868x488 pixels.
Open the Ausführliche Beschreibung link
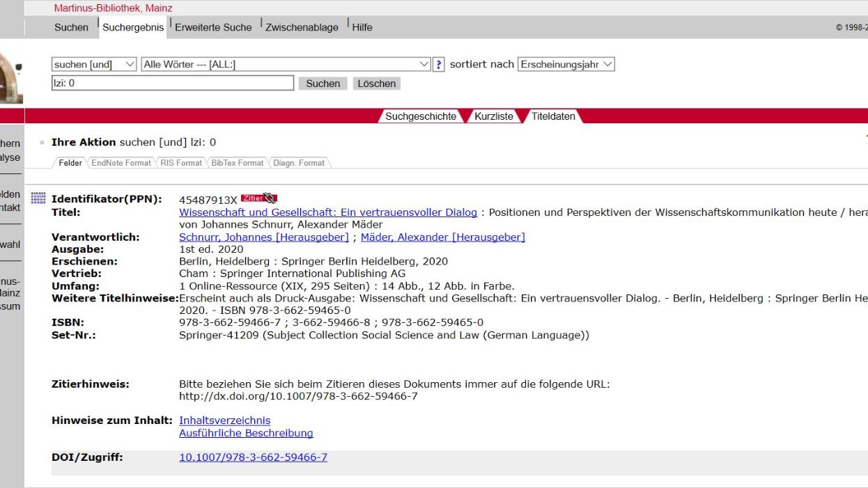coord(246,433)
